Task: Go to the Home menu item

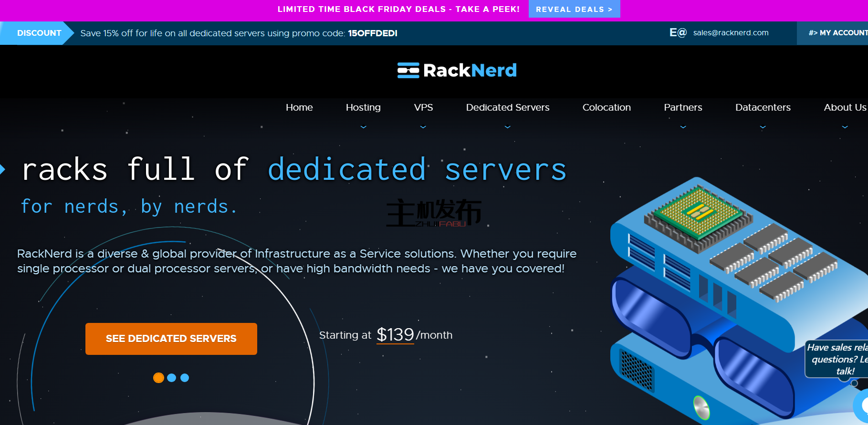Action: click(x=299, y=107)
